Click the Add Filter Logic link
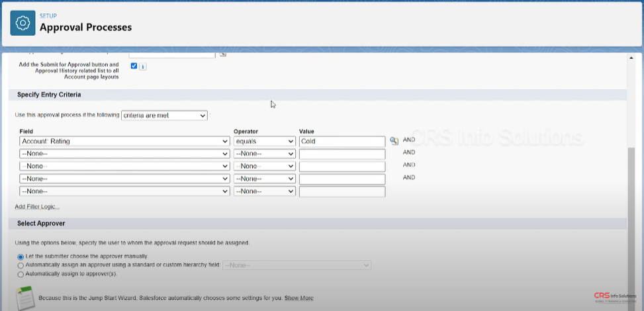Viewport: 644px width, 311px height. (x=37, y=206)
